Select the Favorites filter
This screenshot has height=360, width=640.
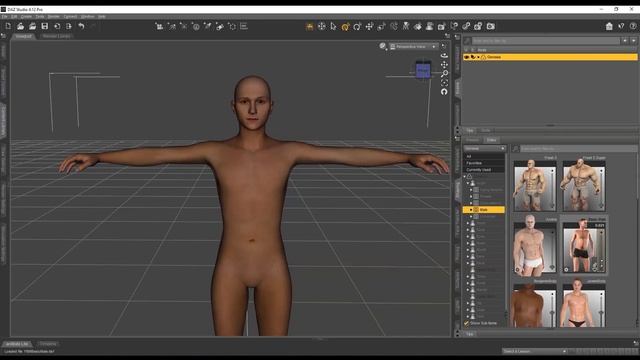[484, 163]
